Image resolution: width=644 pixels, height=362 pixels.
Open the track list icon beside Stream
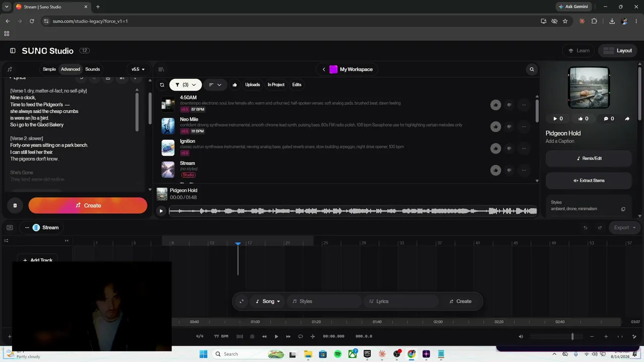pyautogui.click(x=10, y=228)
